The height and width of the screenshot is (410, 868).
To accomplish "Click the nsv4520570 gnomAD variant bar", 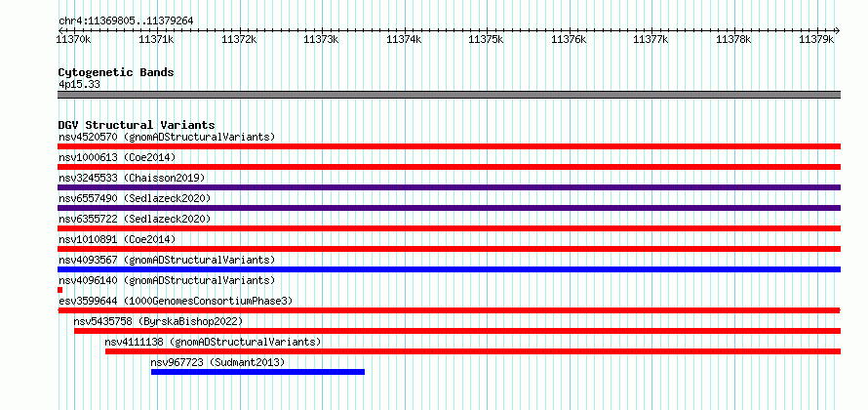I will [449, 146].
